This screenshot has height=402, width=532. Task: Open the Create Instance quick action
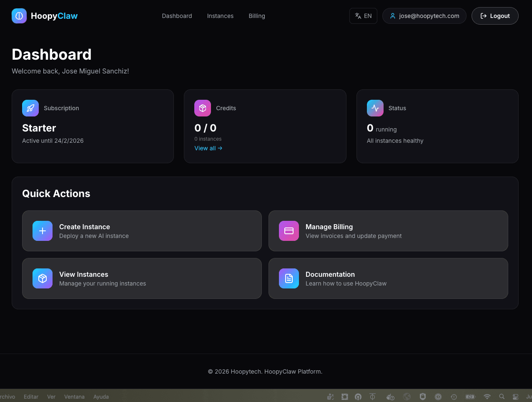click(142, 230)
